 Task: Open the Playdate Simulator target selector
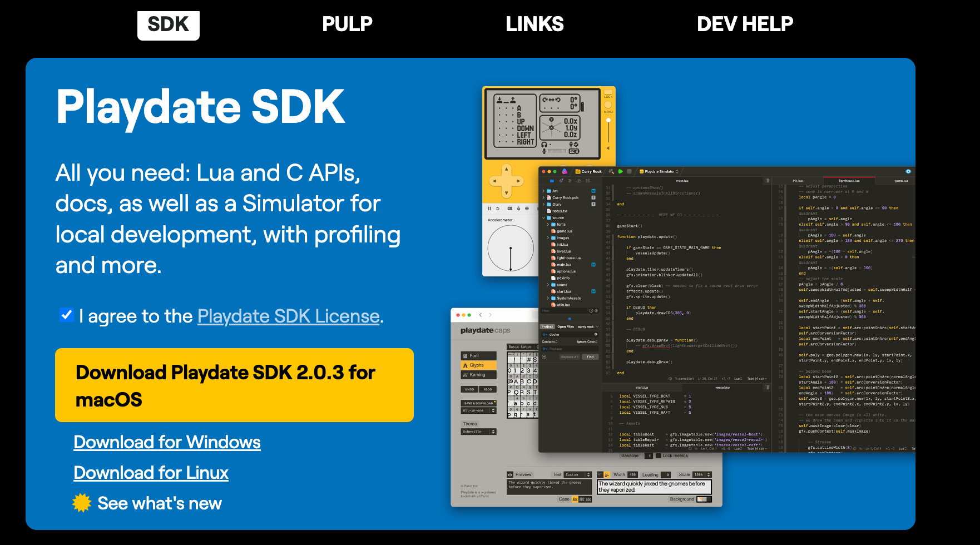point(660,171)
